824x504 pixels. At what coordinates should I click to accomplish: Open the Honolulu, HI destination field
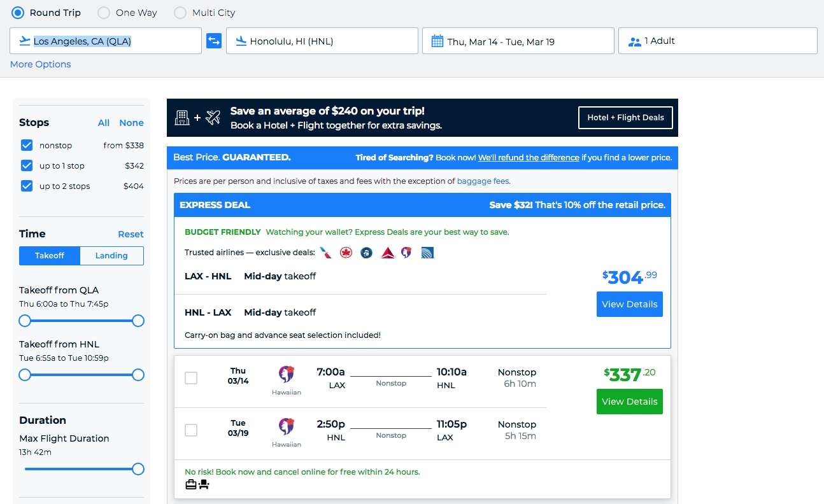[x=322, y=41]
